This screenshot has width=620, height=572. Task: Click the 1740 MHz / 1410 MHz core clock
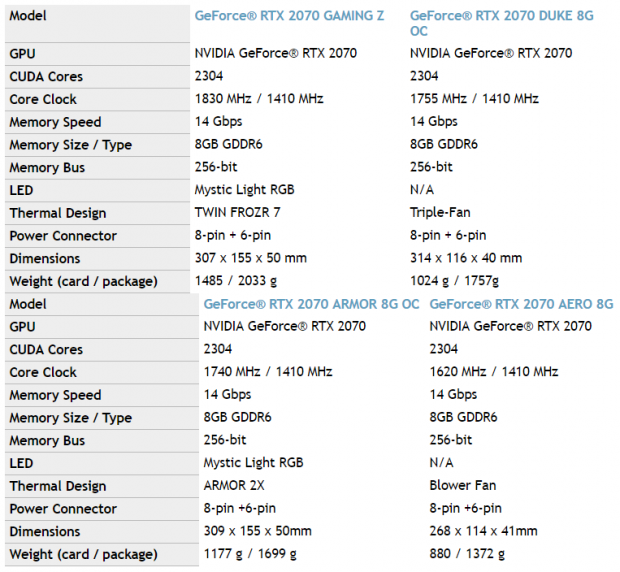tap(268, 372)
